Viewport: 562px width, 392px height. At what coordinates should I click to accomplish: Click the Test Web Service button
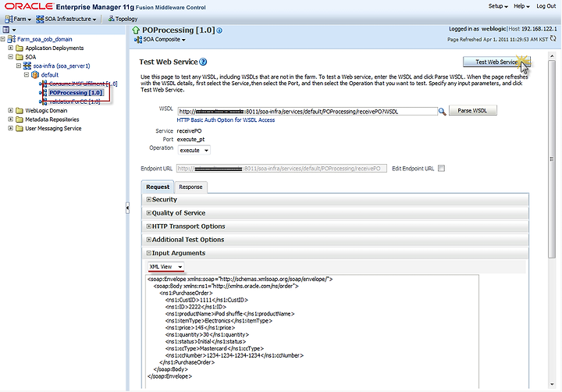496,62
